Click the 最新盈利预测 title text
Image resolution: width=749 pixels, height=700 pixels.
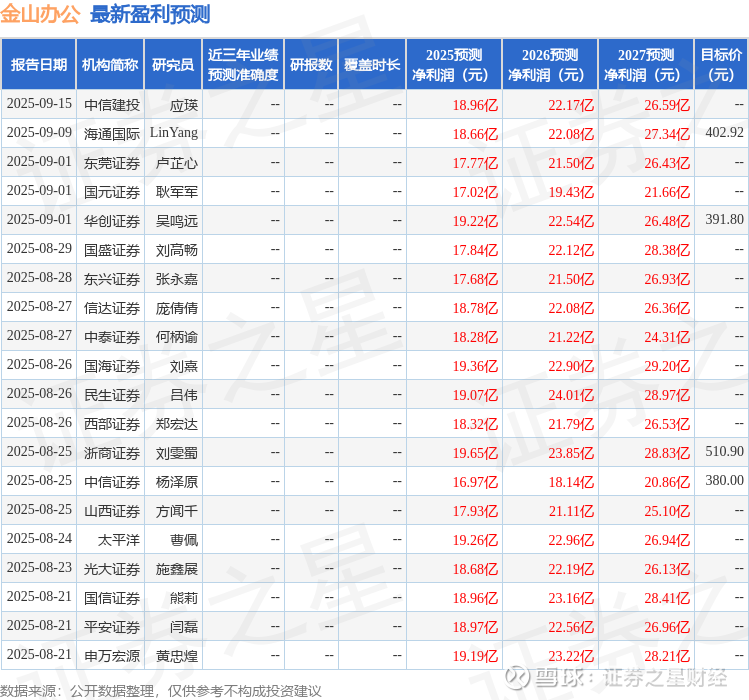150,14
